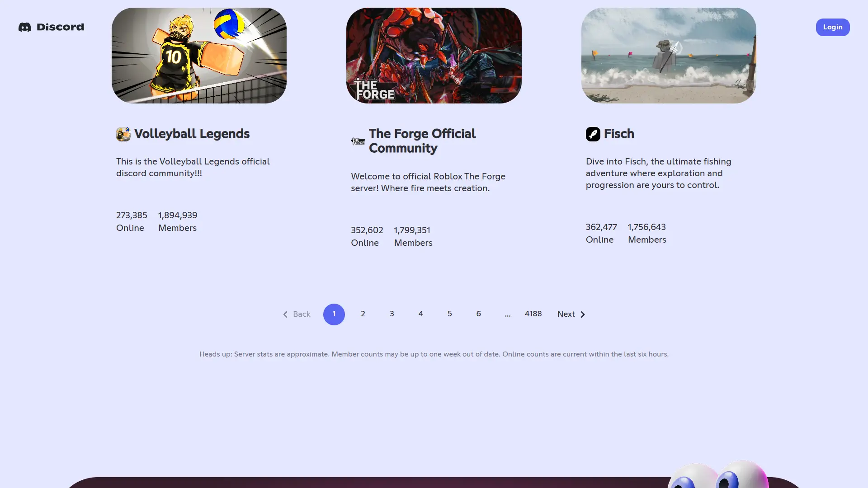Click the Next chevron arrow

point(583,314)
